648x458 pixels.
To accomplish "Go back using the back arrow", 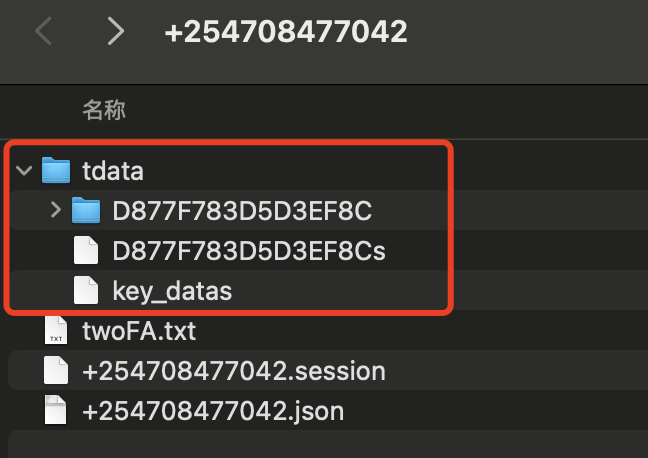I will pyautogui.click(x=43, y=32).
